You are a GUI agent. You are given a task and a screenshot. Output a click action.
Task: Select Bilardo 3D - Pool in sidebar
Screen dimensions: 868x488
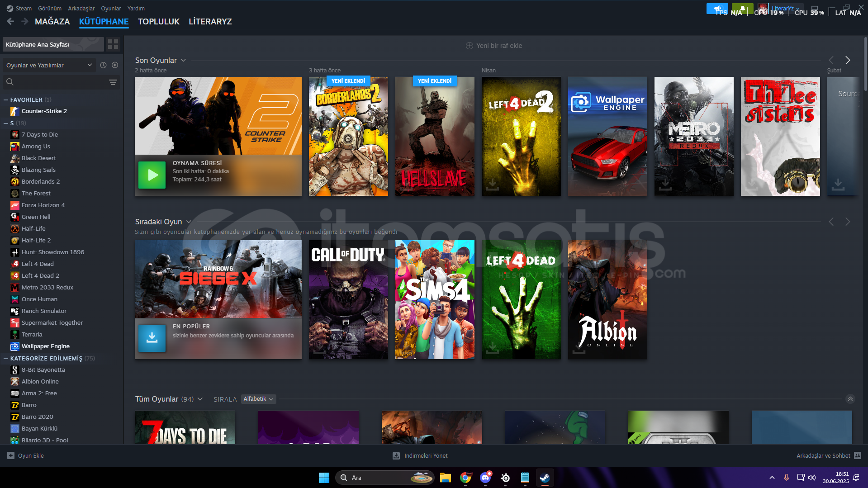click(45, 440)
